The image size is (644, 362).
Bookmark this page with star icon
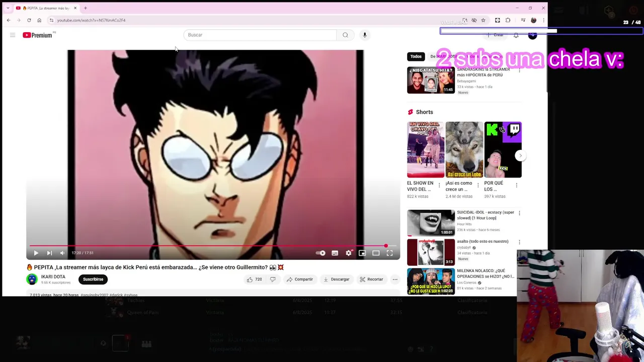(x=483, y=20)
